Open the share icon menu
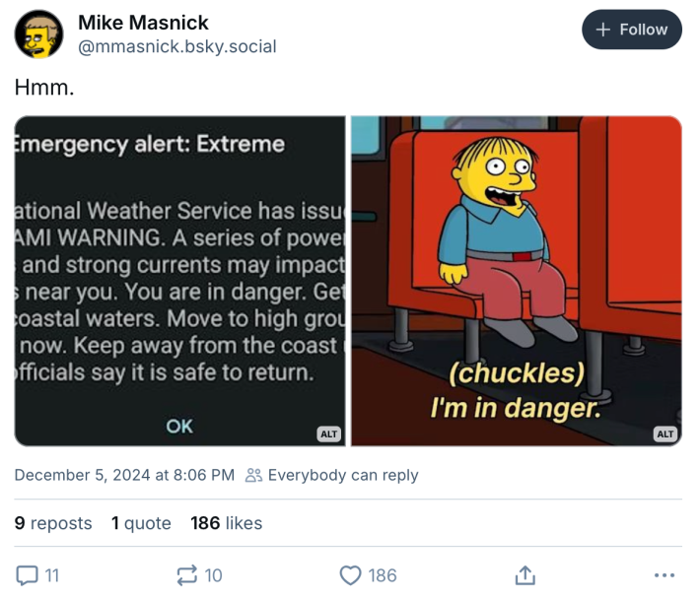The height and width of the screenshot is (600, 700). (x=525, y=574)
